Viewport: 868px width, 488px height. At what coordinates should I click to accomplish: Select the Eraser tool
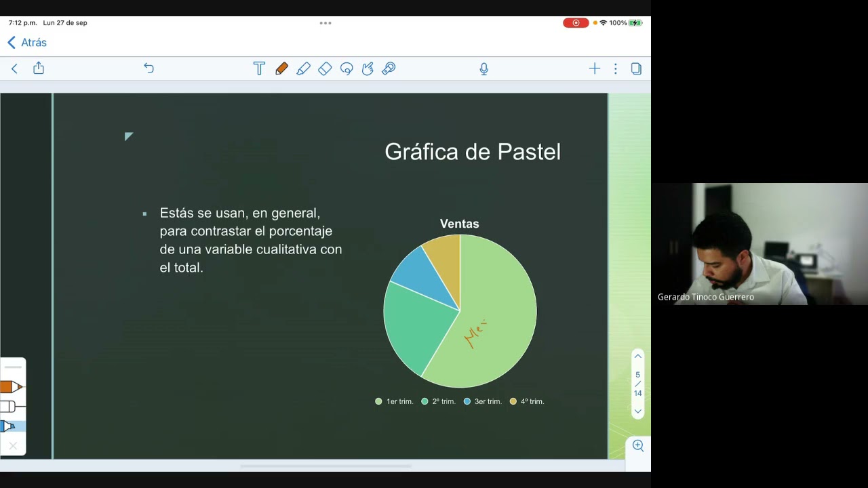click(x=325, y=68)
